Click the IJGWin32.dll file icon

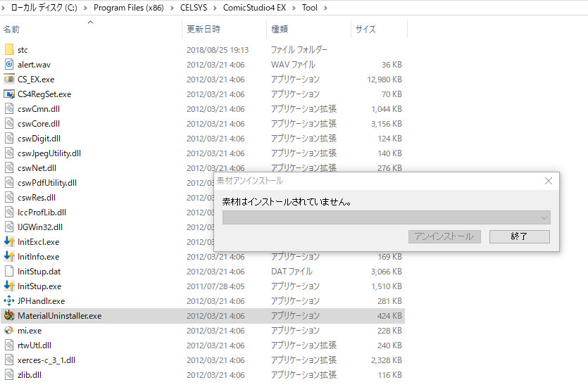(x=9, y=227)
